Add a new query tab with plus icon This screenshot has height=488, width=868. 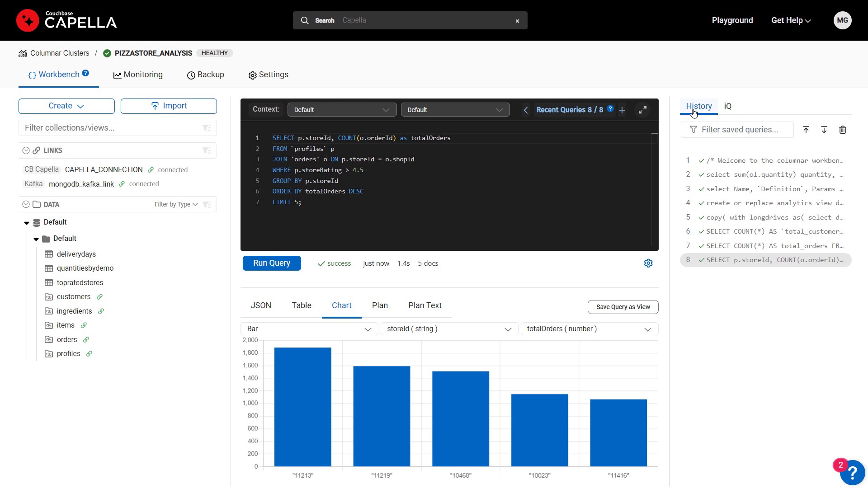tap(622, 110)
